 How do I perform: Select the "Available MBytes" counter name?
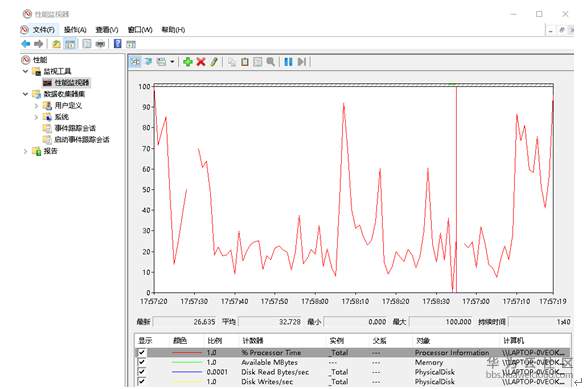(269, 362)
